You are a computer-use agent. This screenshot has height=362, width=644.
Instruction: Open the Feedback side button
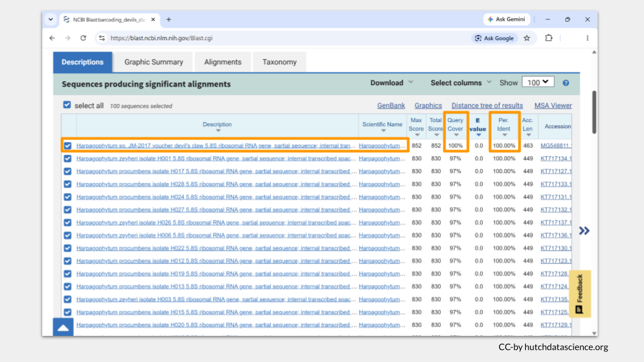(x=580, y=294)
